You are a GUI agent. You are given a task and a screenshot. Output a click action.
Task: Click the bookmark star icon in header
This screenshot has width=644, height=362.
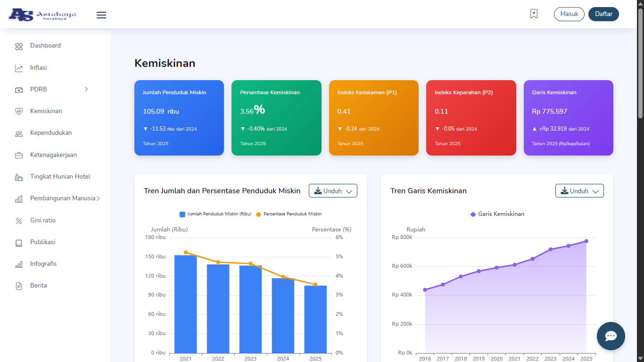(534, 14)
